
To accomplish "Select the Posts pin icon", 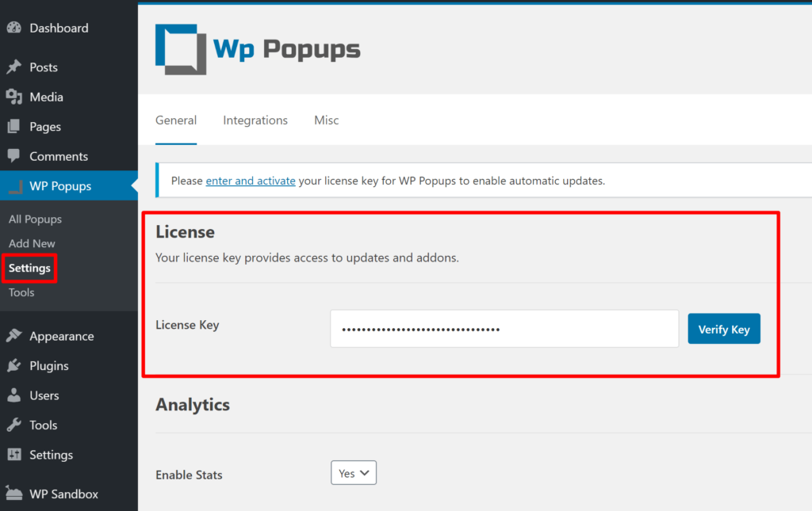I will (16, 67).
